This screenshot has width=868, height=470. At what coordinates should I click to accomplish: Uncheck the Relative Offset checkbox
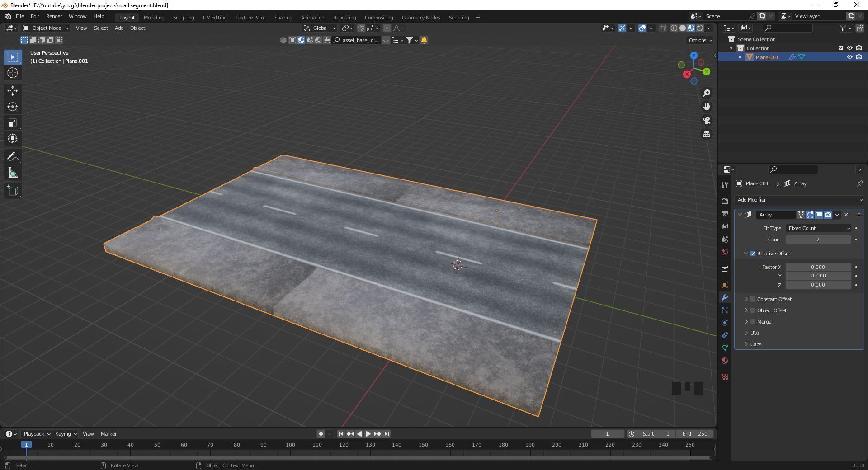753,254
